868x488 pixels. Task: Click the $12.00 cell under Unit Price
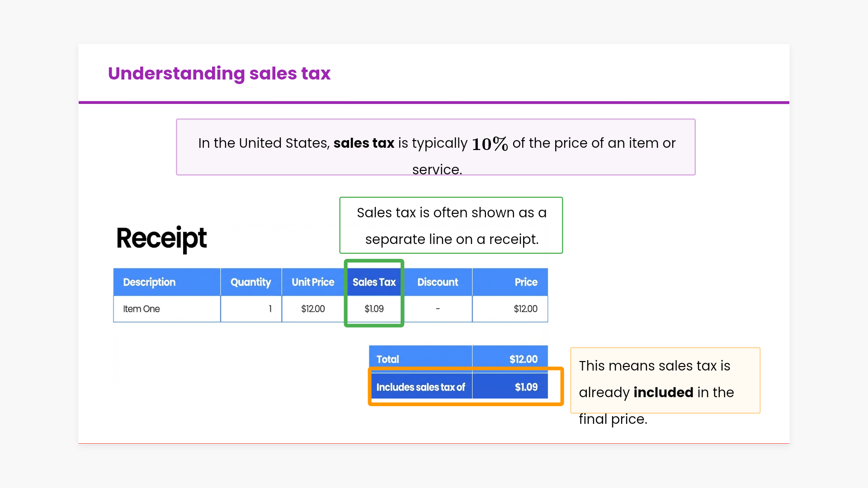313,309
